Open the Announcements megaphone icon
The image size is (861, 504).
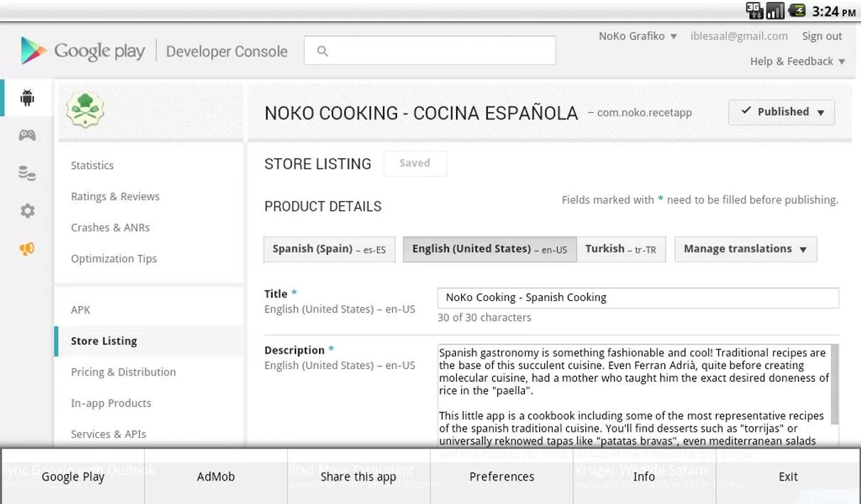pyautogui.click(x=27, y=248)
